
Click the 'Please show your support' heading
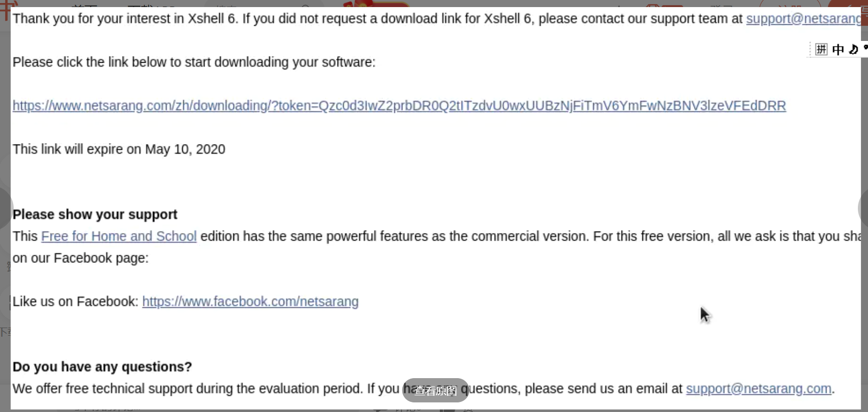click(x=95, y=214)
